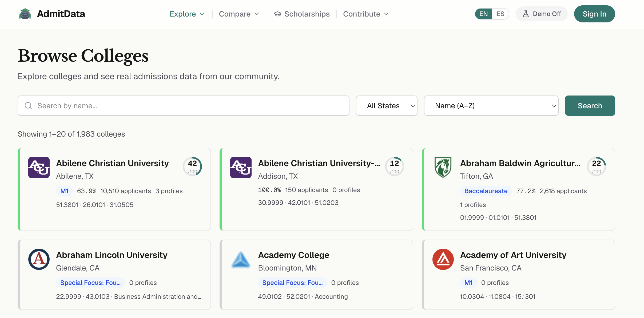
Task: Click Academy of Art University red logo
Action: click(443, 259)
